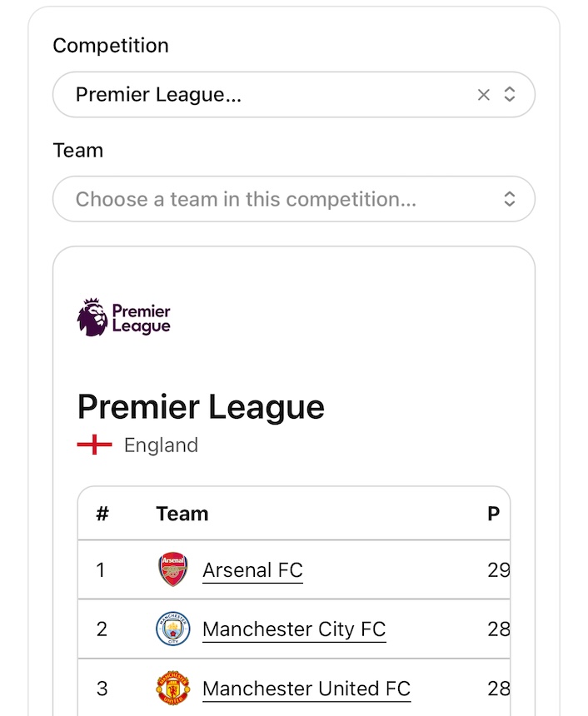The image size is (588, 716).
Task: Click Arsenal's played value 29
Action: [x=498, y=570]
